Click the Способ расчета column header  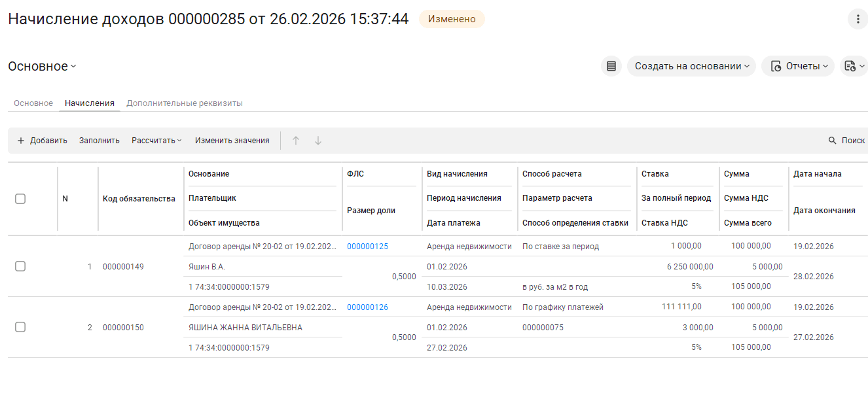[552, 174]
